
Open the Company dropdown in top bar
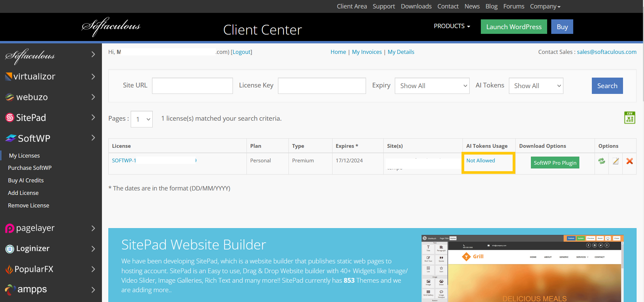pos(545,6)
